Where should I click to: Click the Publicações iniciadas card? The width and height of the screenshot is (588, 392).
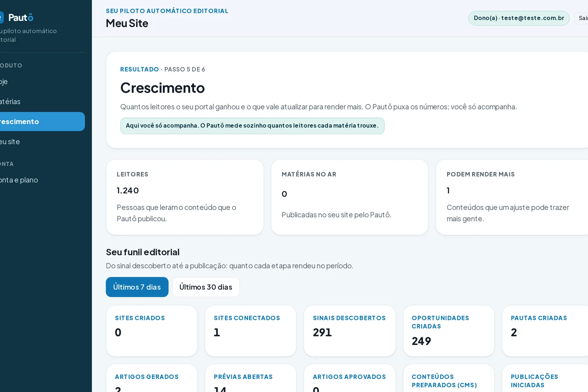(545, 378)
